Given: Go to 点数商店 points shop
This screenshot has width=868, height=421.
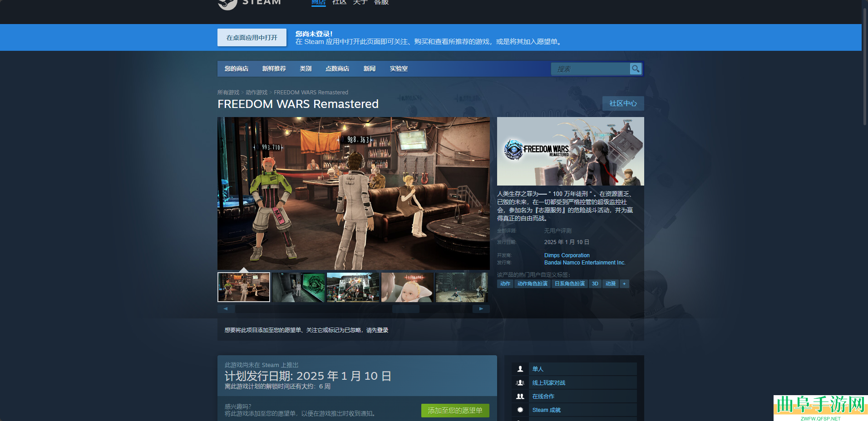Looking at the screenshot, I should [x=337, y=69].
